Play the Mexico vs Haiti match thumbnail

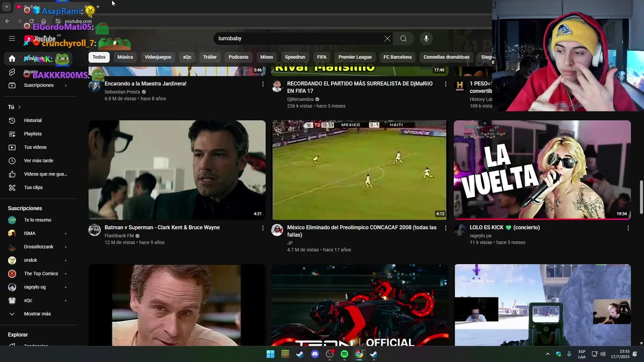tap(359, 170)
